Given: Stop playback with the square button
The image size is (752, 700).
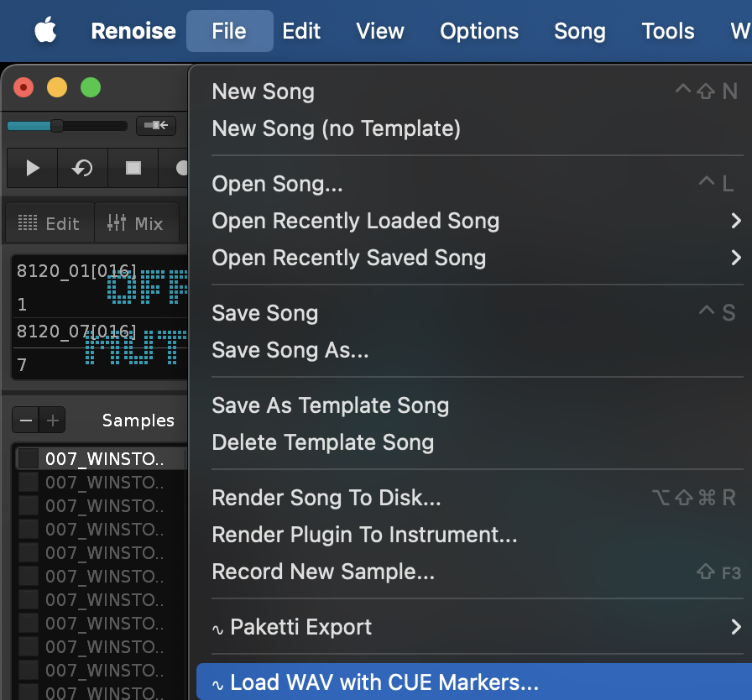Looking at the screenshot, I should point(133,168).
